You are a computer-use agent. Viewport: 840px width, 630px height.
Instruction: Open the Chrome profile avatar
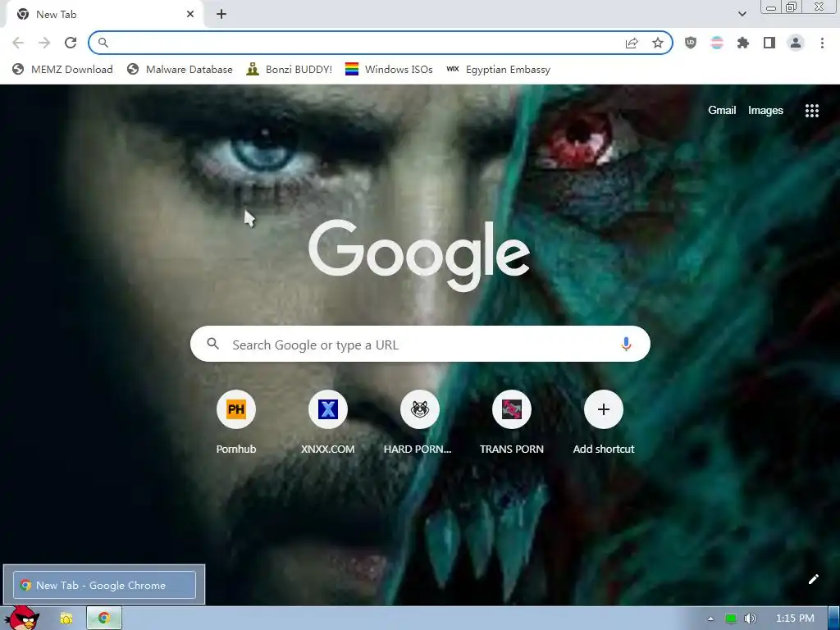point(796,43)
